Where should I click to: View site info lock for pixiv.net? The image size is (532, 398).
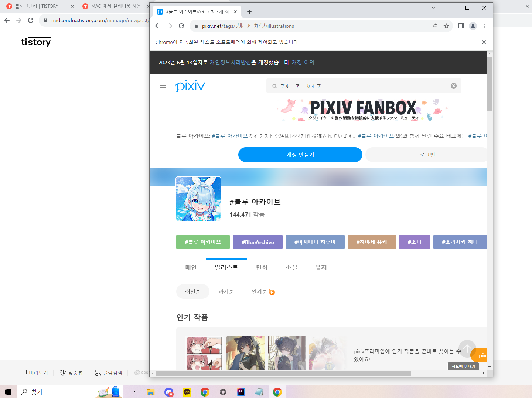point(196,26)
